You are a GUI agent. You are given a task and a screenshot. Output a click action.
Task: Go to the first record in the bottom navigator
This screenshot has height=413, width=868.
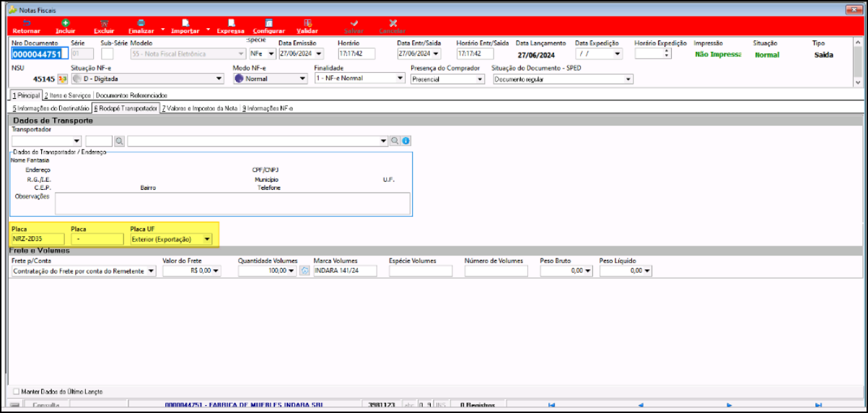click(x=552, y=406)
